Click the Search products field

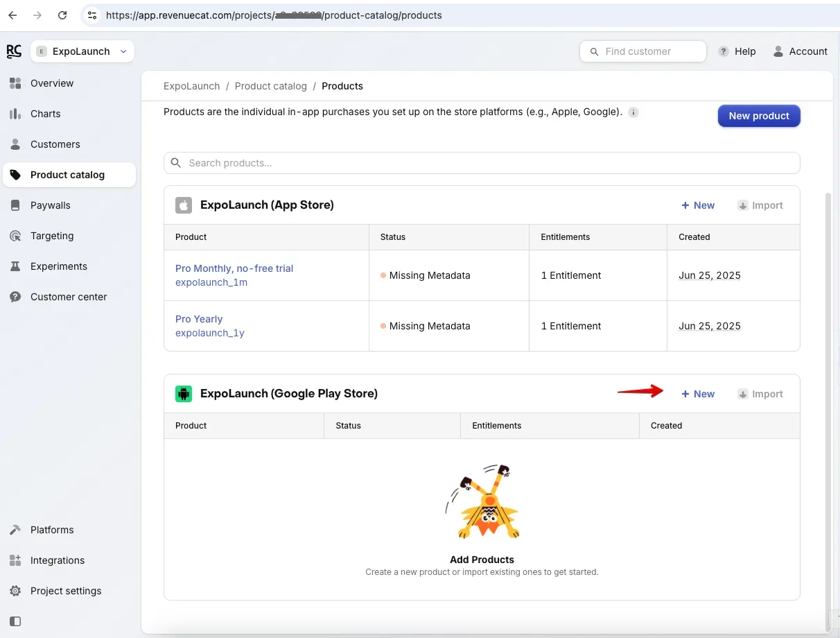pyautogui.click(x=482, y=163)
